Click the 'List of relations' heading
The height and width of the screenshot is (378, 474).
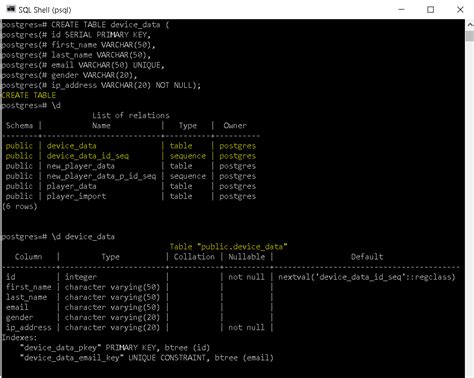click(131, 115)
